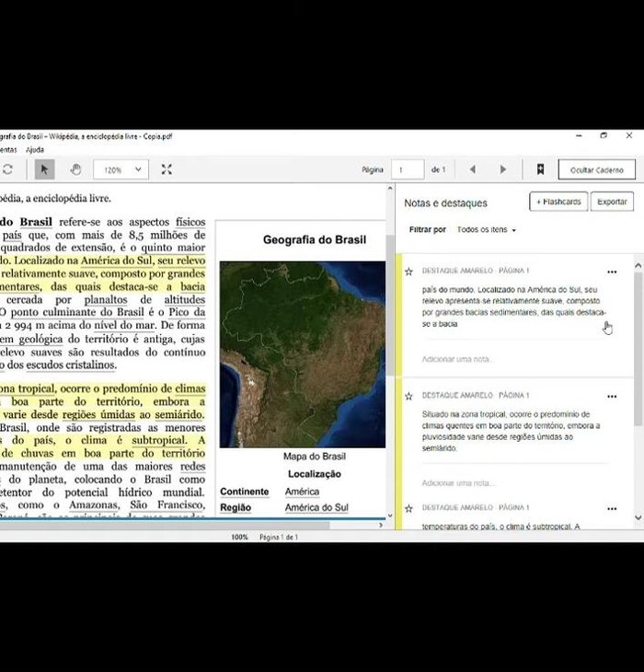
Task: Minimize the application window
Action: (x=579, y=135)
